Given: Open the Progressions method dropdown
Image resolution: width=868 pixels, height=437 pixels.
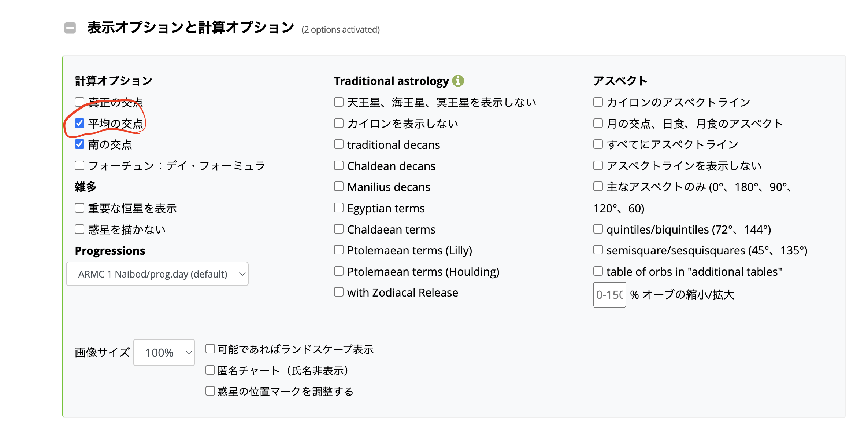Looking at the screenshot, I should click(x=157, y=274).
